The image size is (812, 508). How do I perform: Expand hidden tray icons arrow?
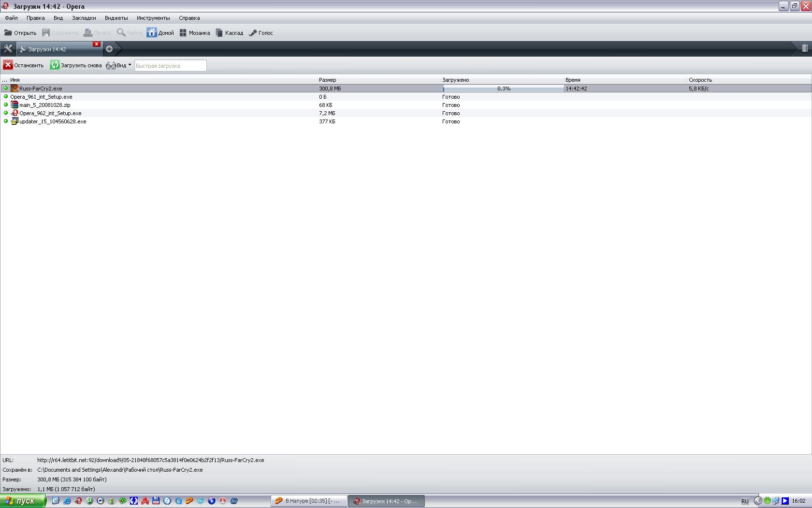point(758,501)
